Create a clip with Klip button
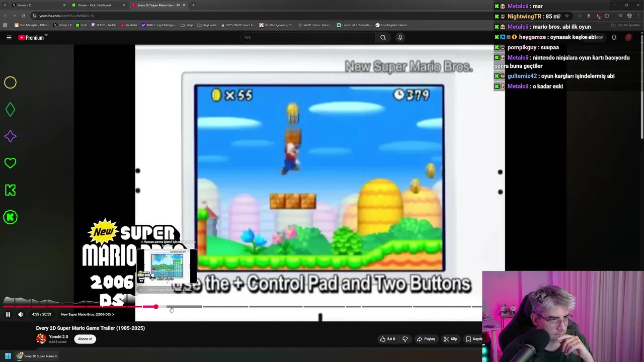Screen dimensions: 644x362 click(x=450, y=339)
